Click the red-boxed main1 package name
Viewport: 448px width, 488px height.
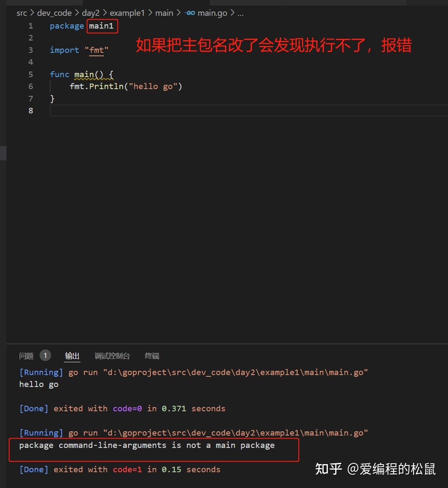click(x=102, y=26)
